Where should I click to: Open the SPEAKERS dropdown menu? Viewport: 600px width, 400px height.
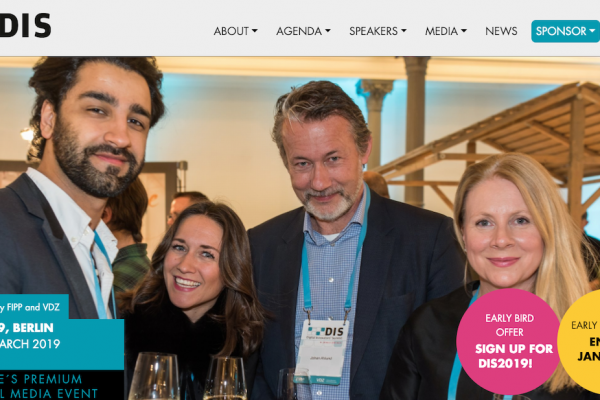378,31
